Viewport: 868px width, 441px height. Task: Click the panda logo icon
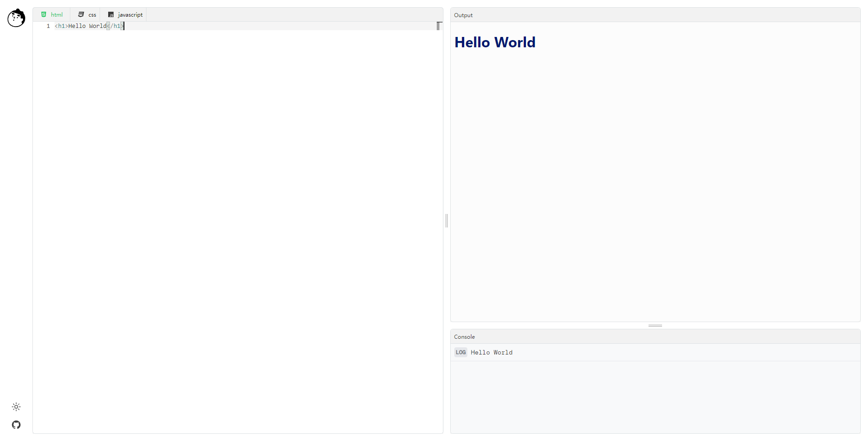[x=16, y=18]
